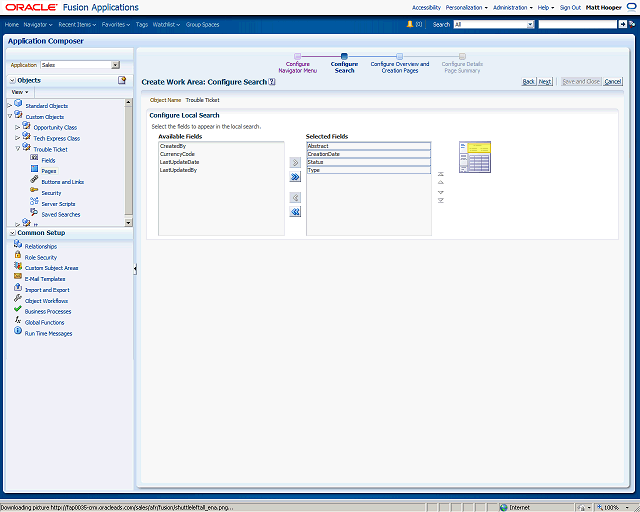Open the Group Spaces link
The image size is (640, 512).
click(x=202, y=24)
